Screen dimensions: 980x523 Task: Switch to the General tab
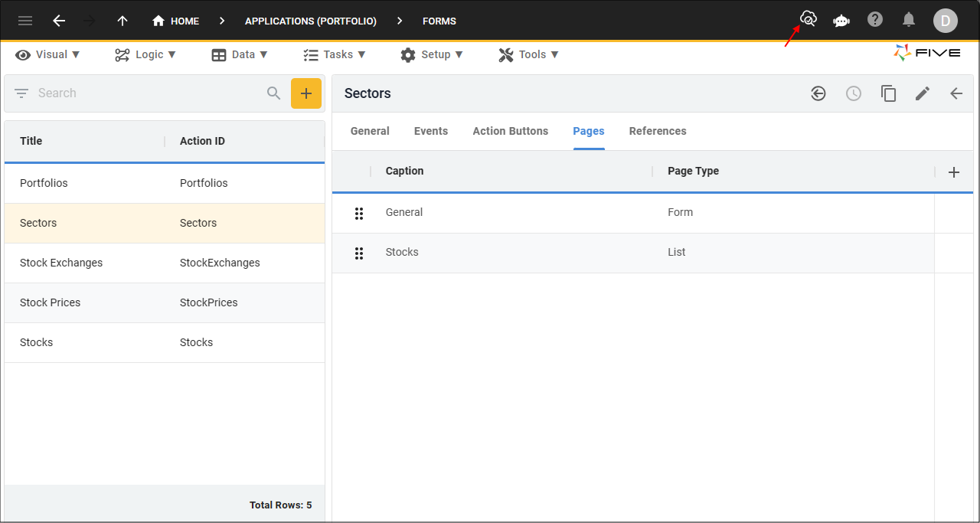370,131
